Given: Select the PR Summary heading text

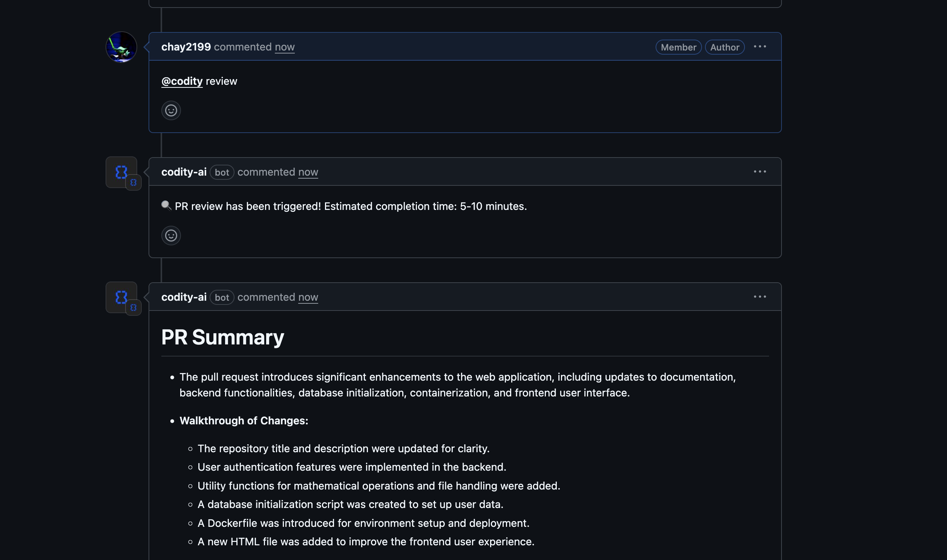Looking at the screenshot, I should point(222,337).
